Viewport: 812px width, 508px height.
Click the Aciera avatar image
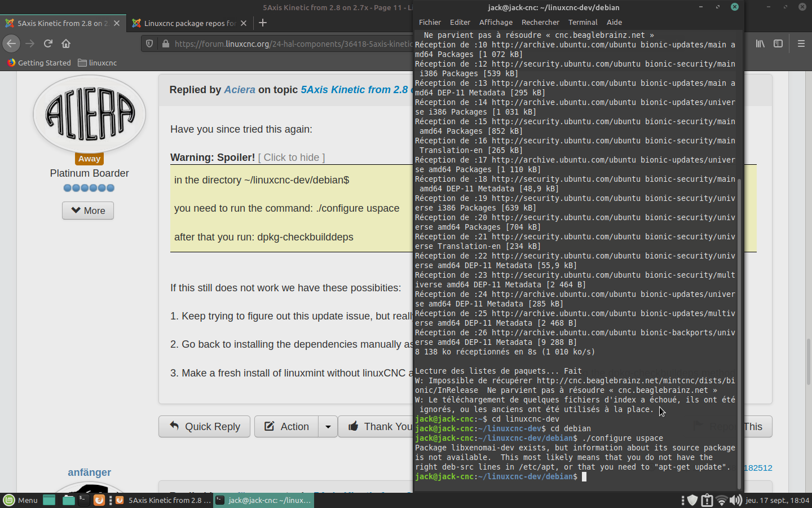[x=89, y=115]
